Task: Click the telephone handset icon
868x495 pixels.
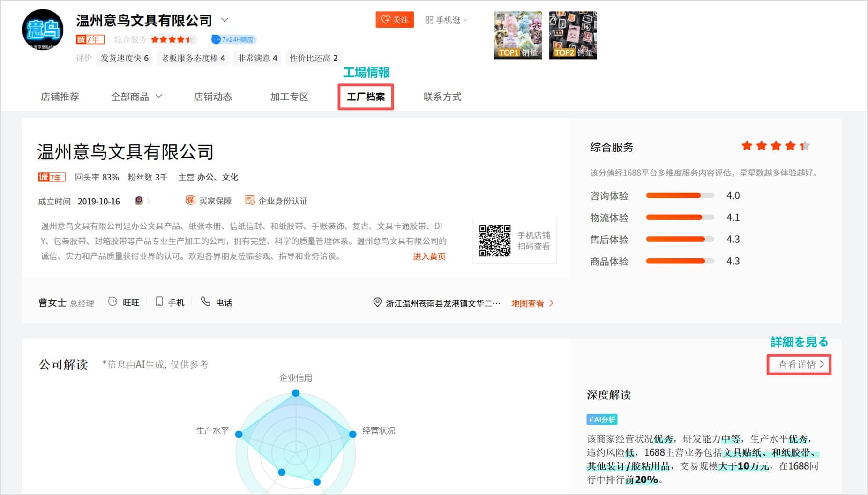Action: pyautogui.click(x=205, y=301)
